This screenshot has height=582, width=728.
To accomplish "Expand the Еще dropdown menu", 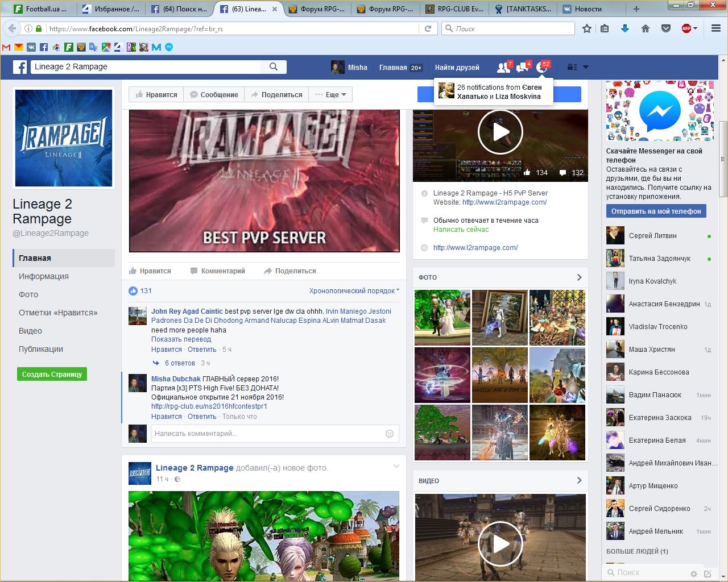I will [331, 95].
